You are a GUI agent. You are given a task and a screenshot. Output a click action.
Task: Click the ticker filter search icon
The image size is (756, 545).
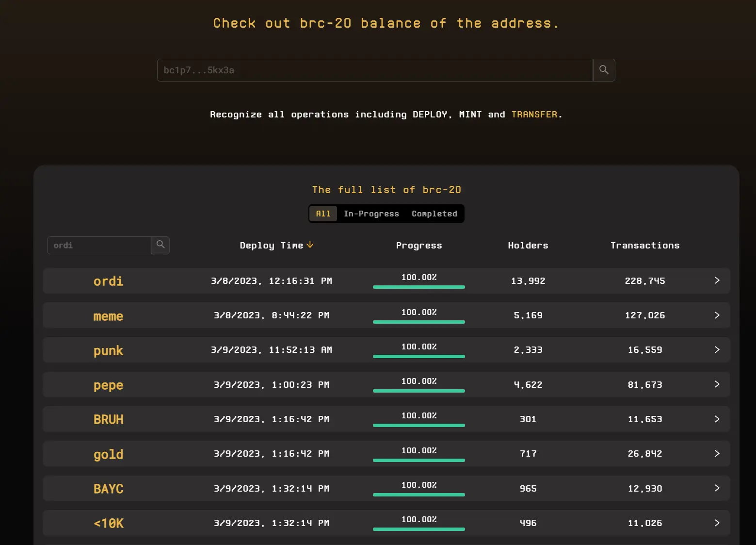pyautogui.click(x=161, y=245)
